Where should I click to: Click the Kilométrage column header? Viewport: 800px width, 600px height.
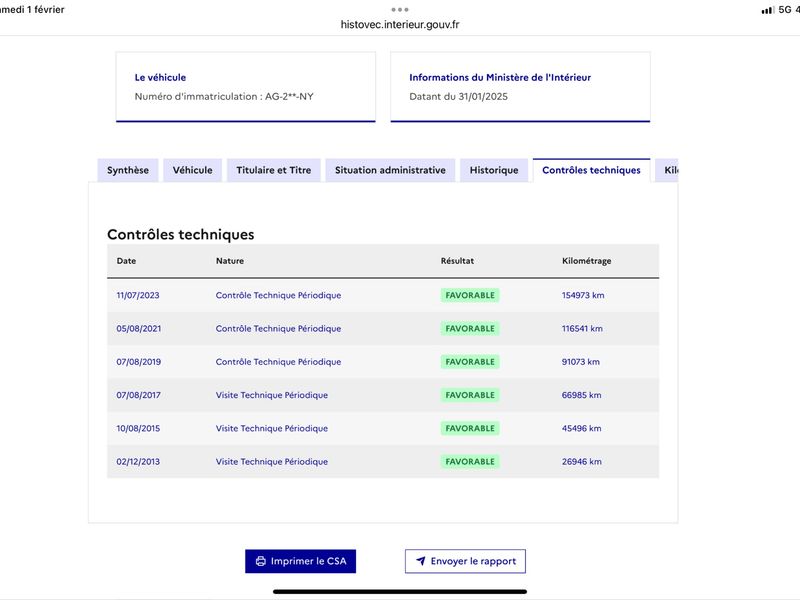587,261
